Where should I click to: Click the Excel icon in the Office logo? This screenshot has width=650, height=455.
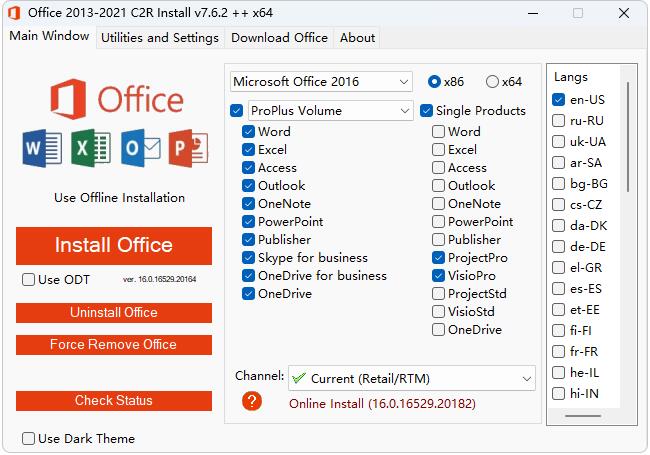coord(91,149)
